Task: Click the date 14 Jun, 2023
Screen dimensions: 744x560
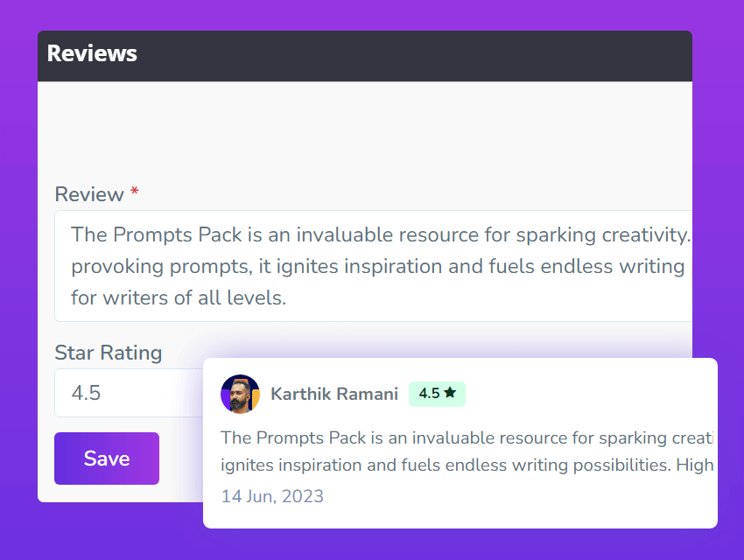Action: coord(272,496)
